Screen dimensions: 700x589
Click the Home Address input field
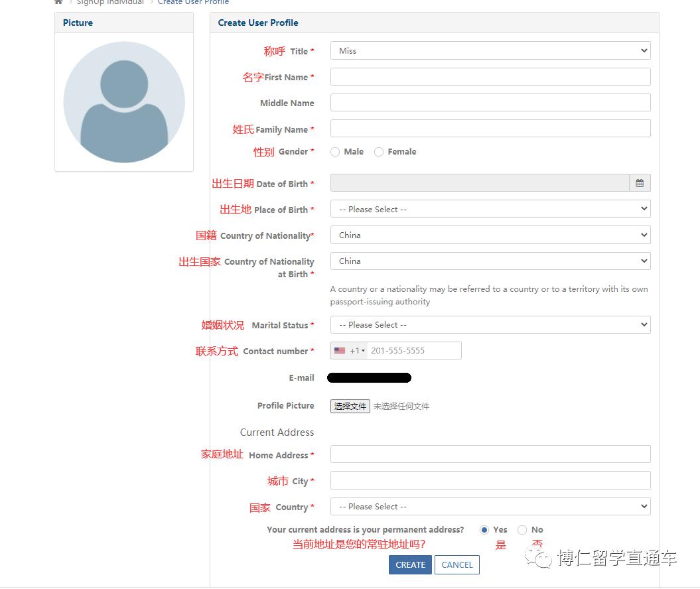(490, 454)
